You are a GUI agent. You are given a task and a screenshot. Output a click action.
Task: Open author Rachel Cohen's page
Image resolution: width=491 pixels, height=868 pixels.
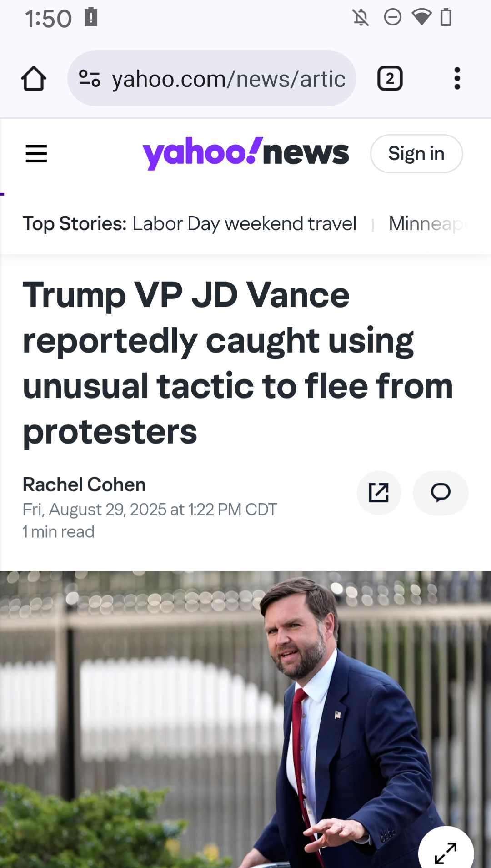coord(84,484)
